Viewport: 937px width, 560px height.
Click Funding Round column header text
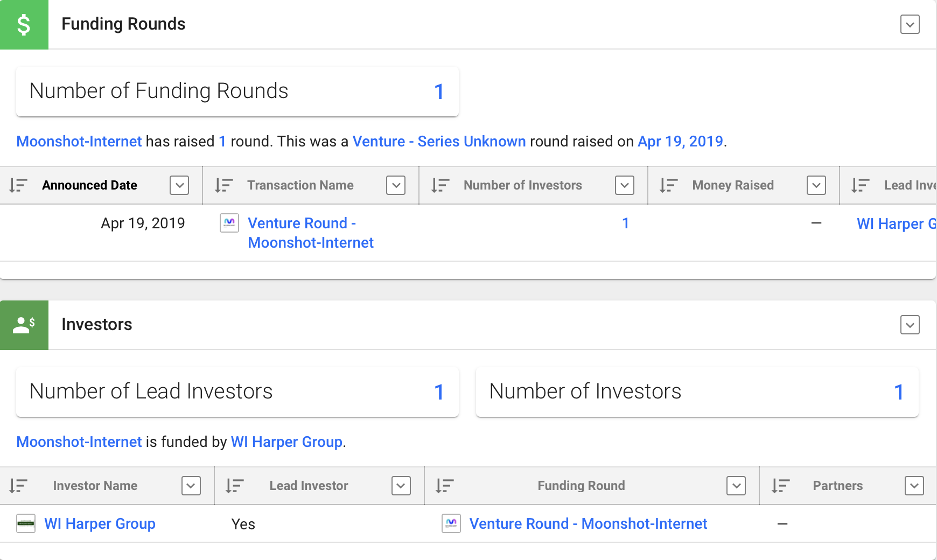pyautogui.click(x=582, y=486)
